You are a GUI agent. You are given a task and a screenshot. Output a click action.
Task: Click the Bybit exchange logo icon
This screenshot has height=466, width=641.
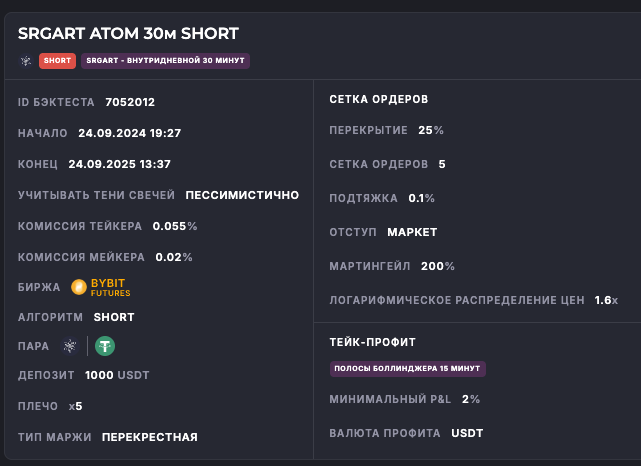pyautogui.click(x=79, y=288)
